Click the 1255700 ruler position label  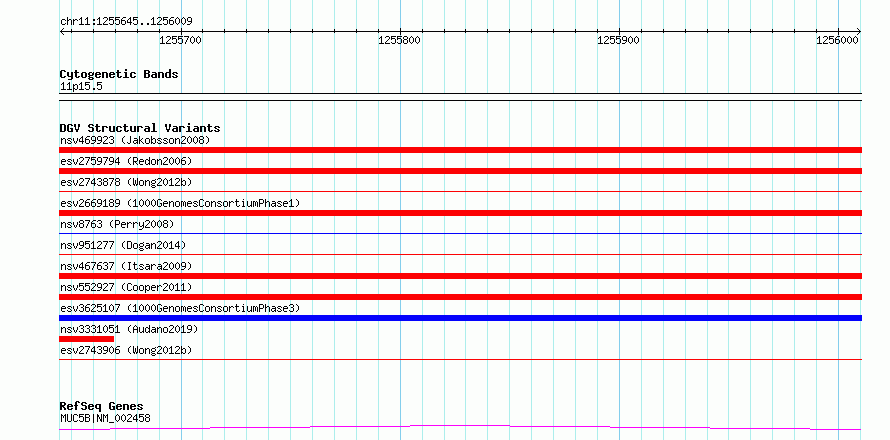pos(180,40)
